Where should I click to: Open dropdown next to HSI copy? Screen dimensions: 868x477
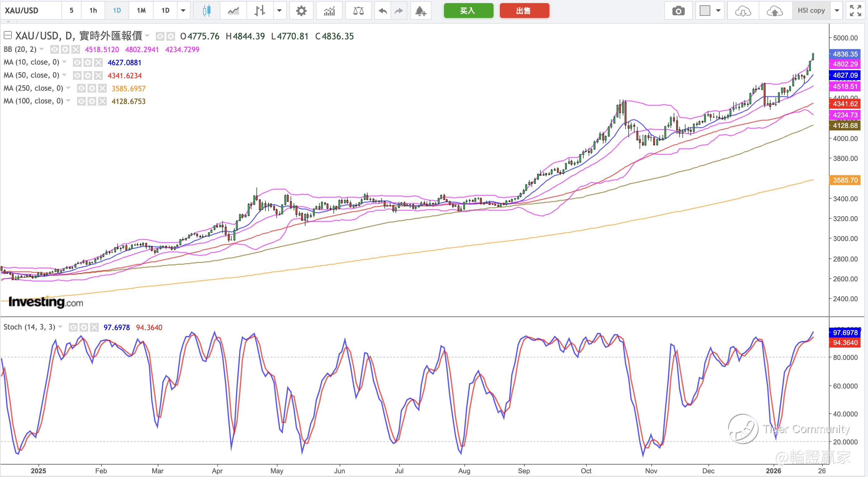[837, 11]
